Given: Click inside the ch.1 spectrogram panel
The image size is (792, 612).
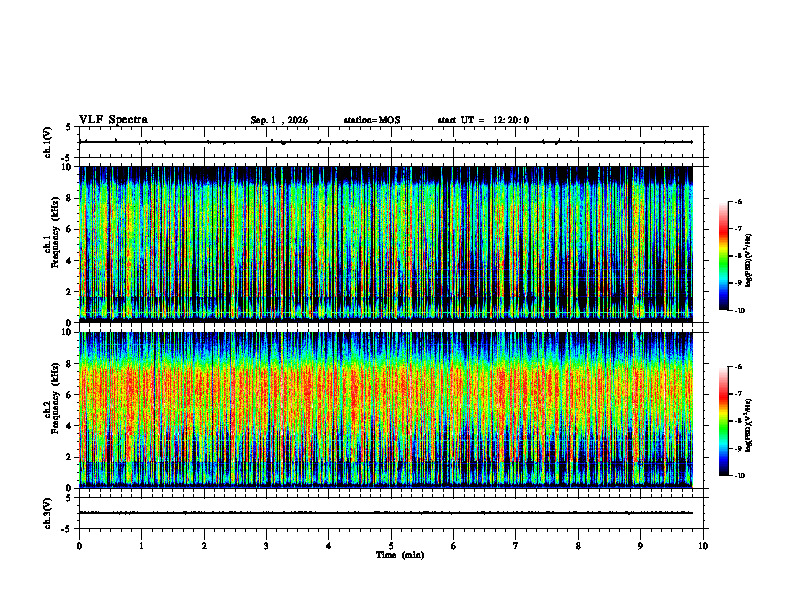Looking at the screenshot, I should click(x=385, y=244).
